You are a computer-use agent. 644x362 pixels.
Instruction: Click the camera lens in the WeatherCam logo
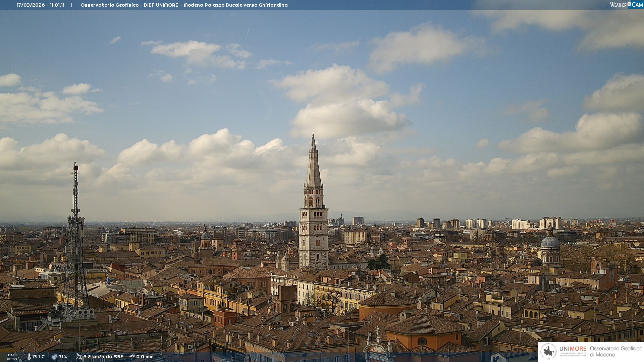click(x=629, y=4)
